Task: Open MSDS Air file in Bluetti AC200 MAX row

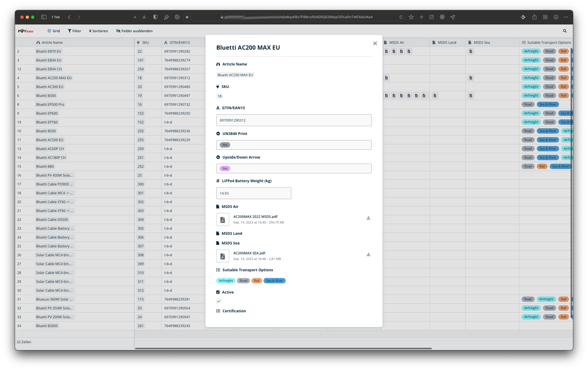Action: click(x=386, y=78)
